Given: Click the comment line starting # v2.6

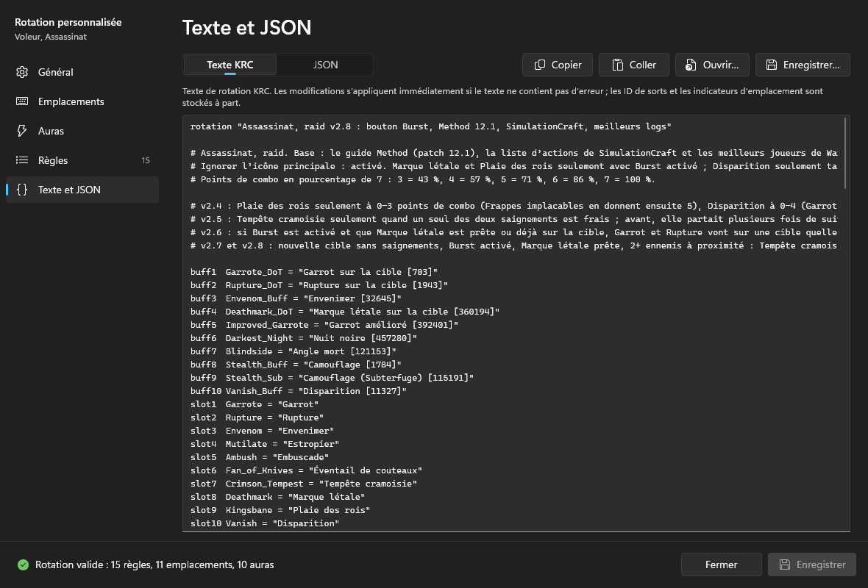Looking at the screenshot, I should coord(513,232).
